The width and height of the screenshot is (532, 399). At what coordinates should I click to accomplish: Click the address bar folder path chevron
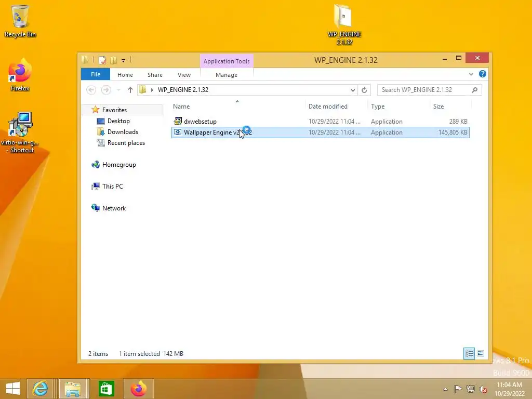[152, 90]
